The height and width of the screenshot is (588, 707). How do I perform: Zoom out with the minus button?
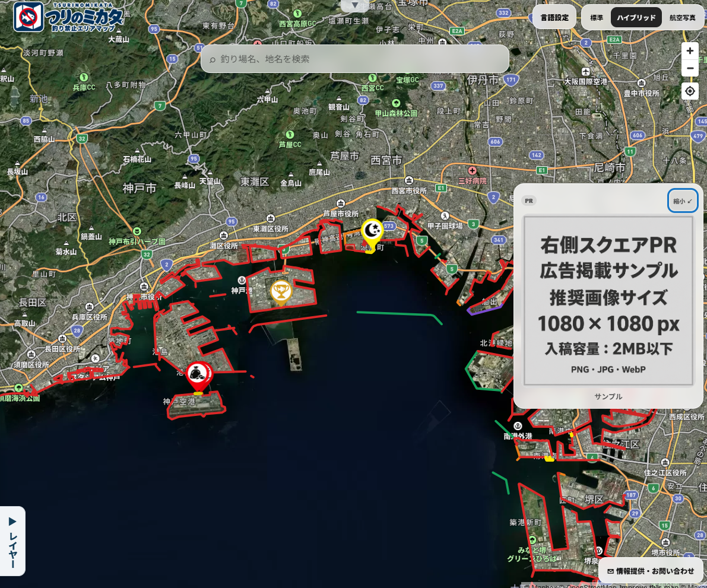pos(689,68)
